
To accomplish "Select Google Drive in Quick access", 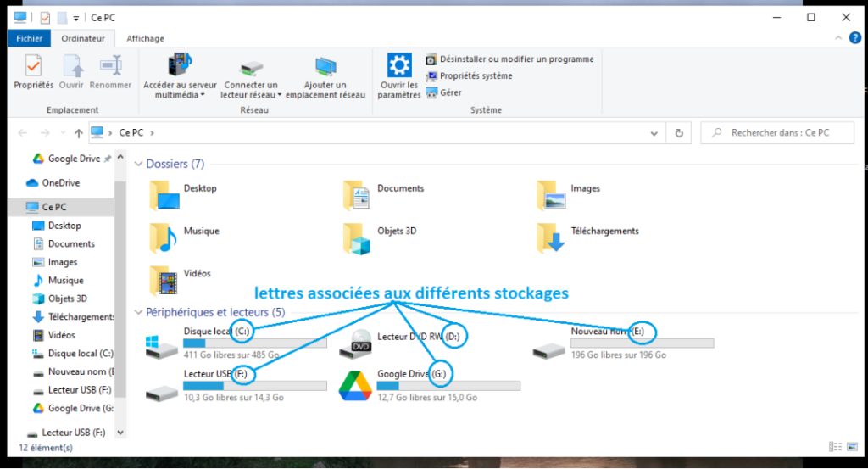I will [71, 159].
